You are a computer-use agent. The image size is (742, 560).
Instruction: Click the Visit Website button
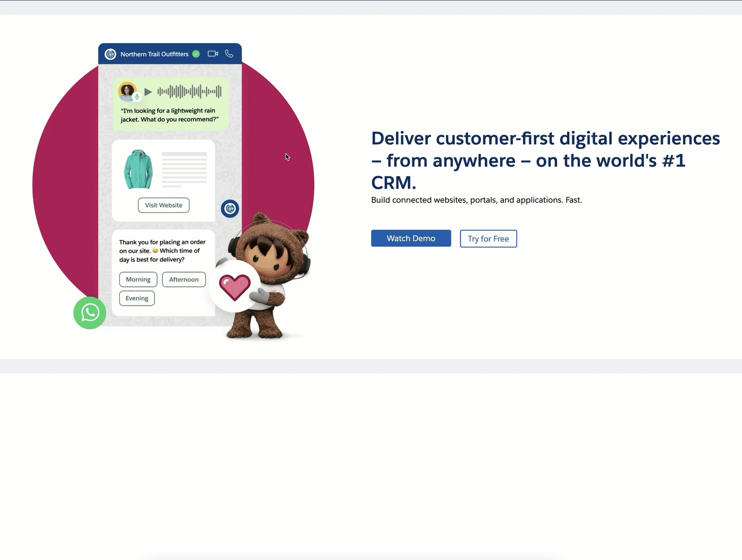point(164,205)
